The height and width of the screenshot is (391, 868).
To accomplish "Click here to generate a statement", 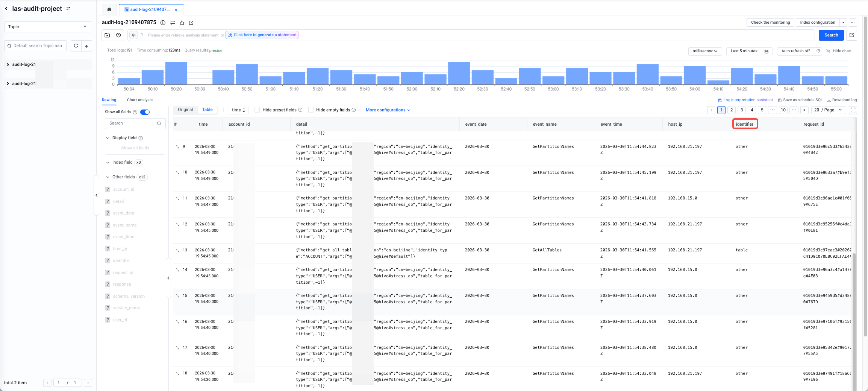I will point(262,35).
